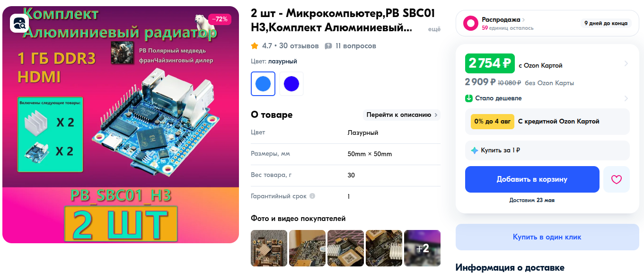Select the azure blue color swatch
644x274 pixels.
pyautogui.click(x=263, y=84)
